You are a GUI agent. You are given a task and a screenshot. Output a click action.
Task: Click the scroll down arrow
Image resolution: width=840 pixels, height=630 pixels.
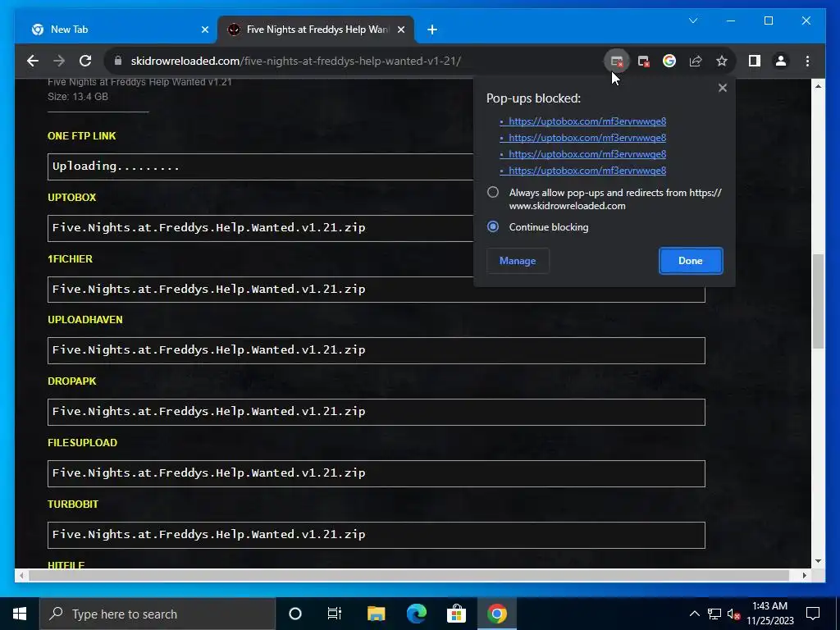(818, 561)
